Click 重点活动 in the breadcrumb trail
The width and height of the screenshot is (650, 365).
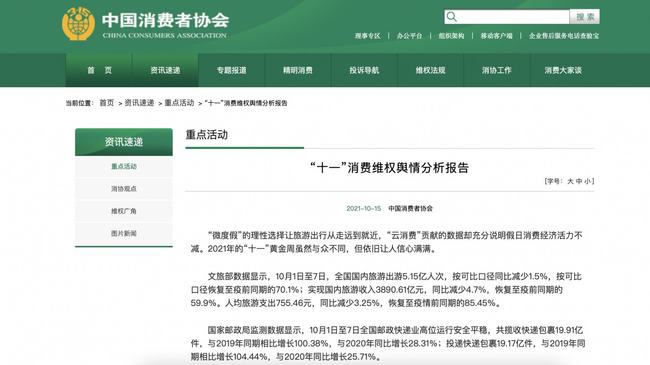[x=179, y=102]
